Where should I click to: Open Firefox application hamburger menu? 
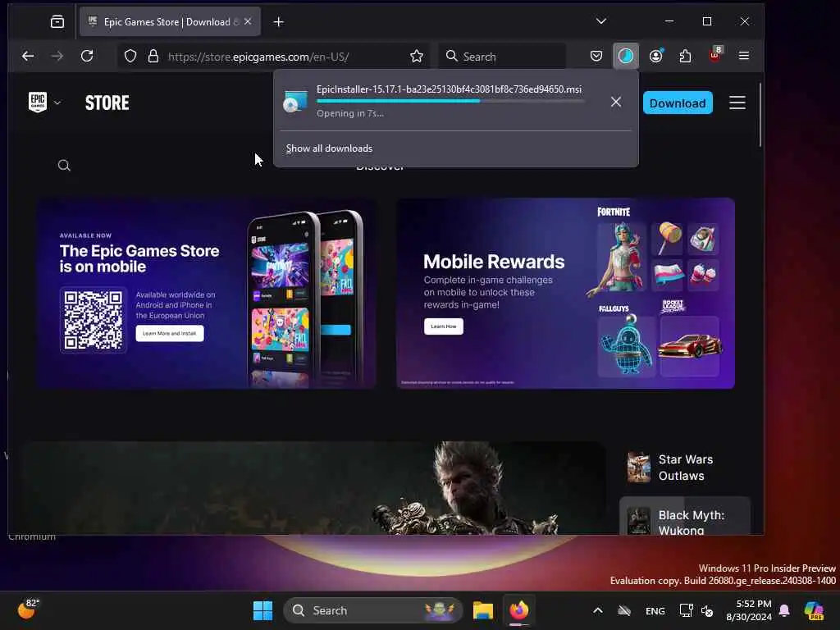[x=744, y=56]
